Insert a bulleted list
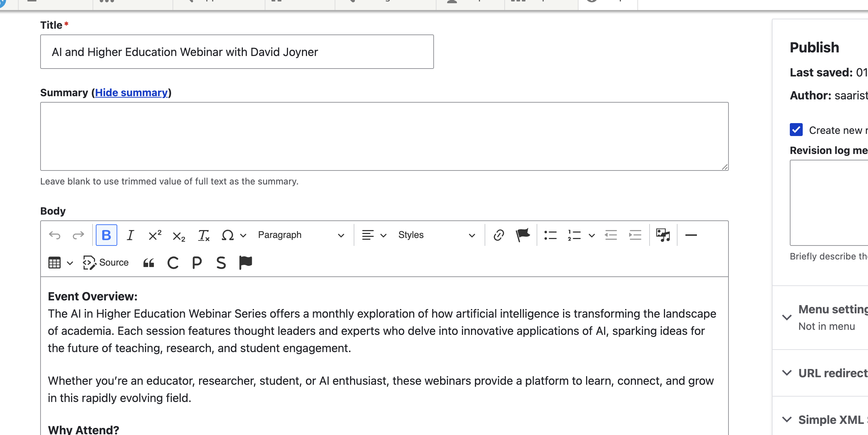This screenshot has height=435, width=868. click(550, 235)
